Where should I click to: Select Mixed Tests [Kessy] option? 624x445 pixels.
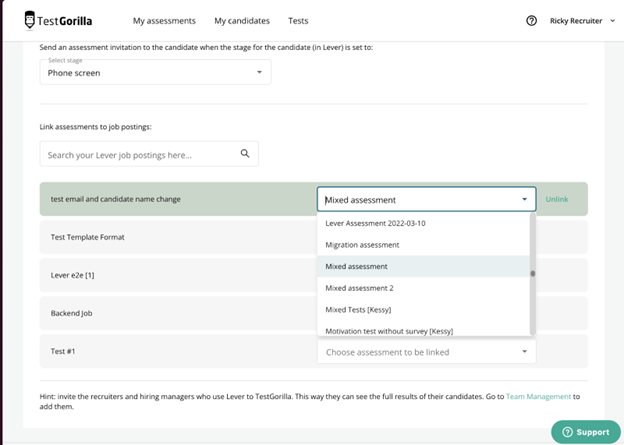click(x=423, y=309)
